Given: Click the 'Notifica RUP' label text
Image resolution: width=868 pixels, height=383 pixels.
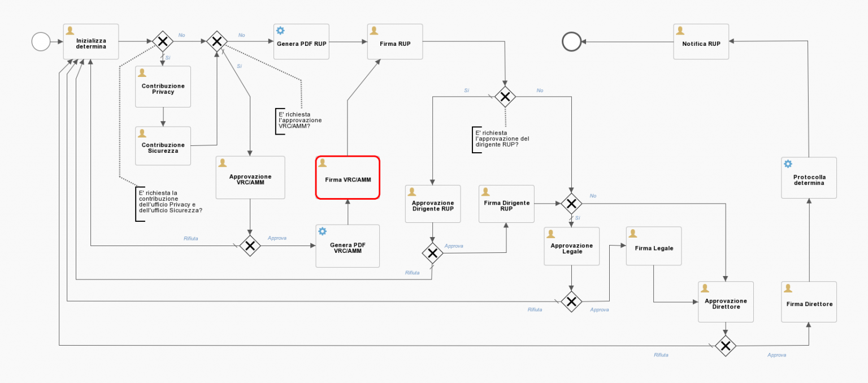Looking at the screenshot, I should 701,44.
